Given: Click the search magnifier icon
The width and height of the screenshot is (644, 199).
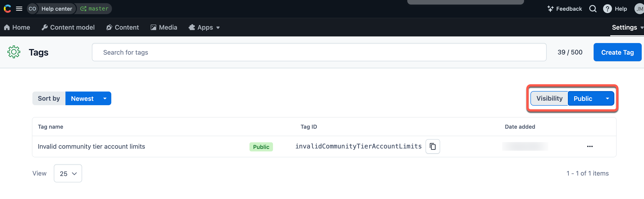Looking at the screenshot, I should click(x=593, y=9).
